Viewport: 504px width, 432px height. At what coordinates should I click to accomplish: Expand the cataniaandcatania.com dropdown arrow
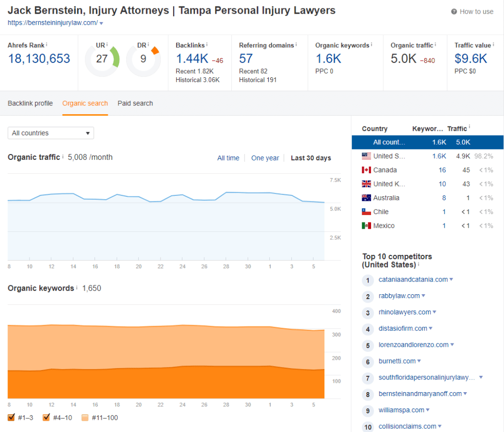[451, 279]
